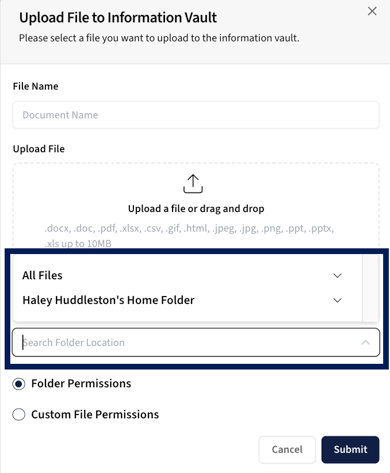Click the Submit button
The height and width of the screenshot is (473, 390).
tap(350, 449)
